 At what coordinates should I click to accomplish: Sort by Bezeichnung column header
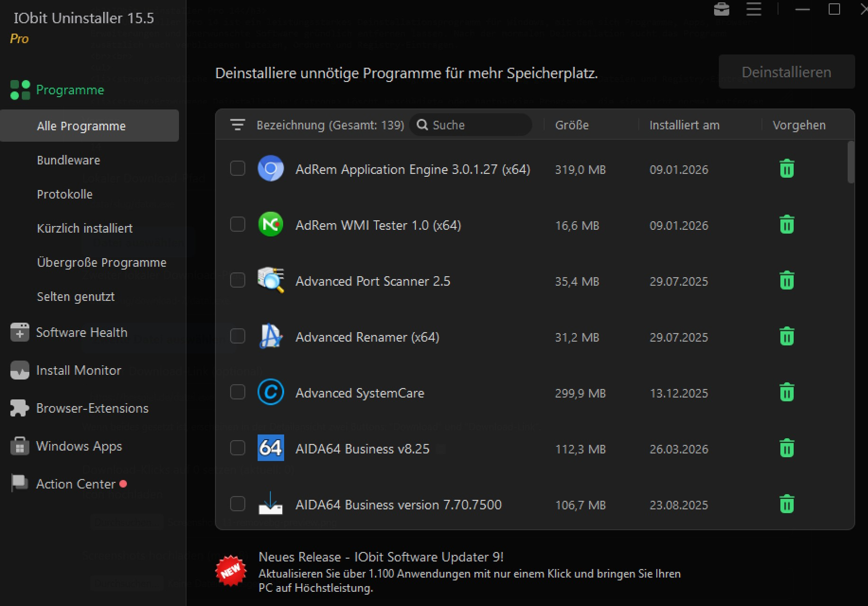(x=330, y=125)
